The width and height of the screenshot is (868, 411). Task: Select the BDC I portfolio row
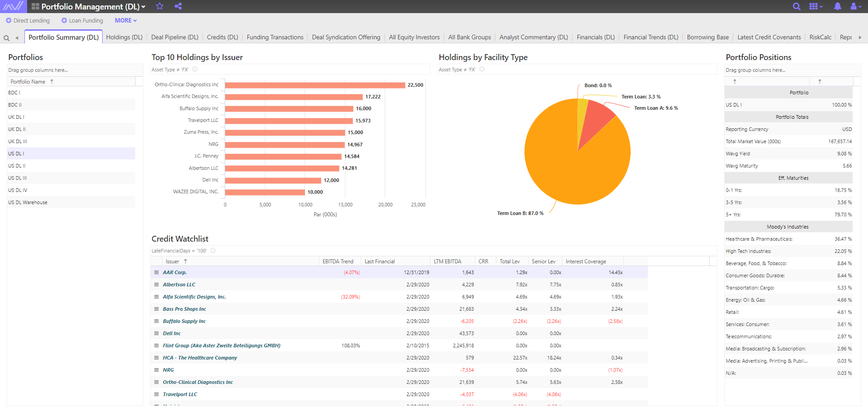pyautogui.click(x=71, y=93)
